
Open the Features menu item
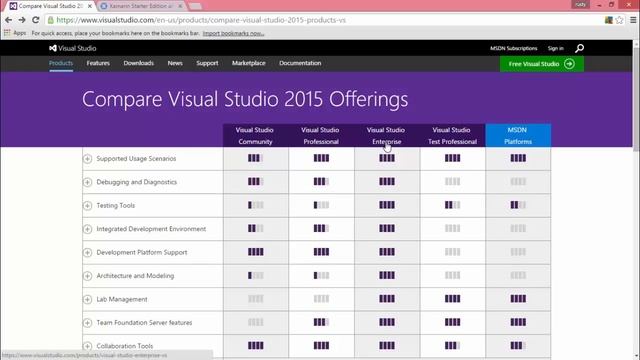tap(98, 63)
